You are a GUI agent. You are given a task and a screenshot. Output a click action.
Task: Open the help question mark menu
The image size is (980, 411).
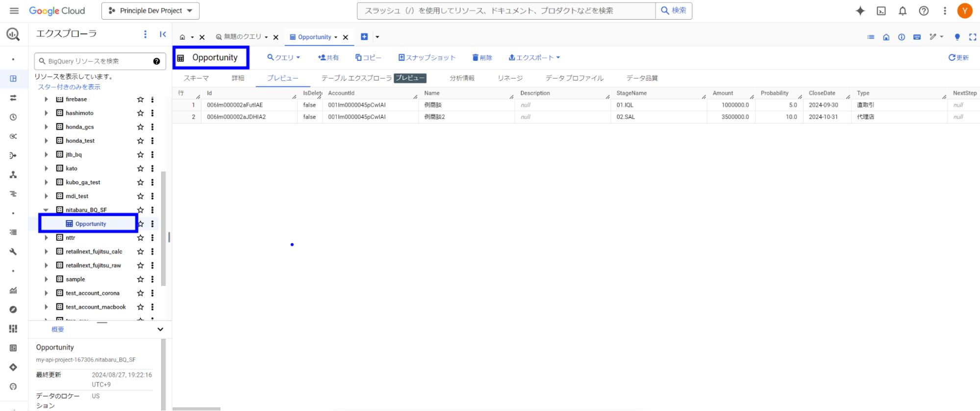tap(923, 11)
